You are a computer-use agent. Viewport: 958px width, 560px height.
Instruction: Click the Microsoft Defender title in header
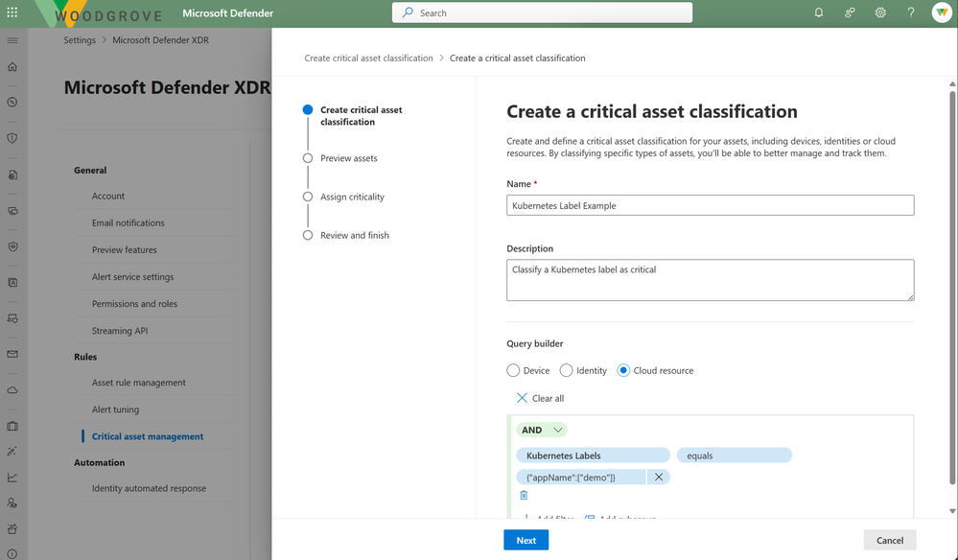(x=228, y=12)
